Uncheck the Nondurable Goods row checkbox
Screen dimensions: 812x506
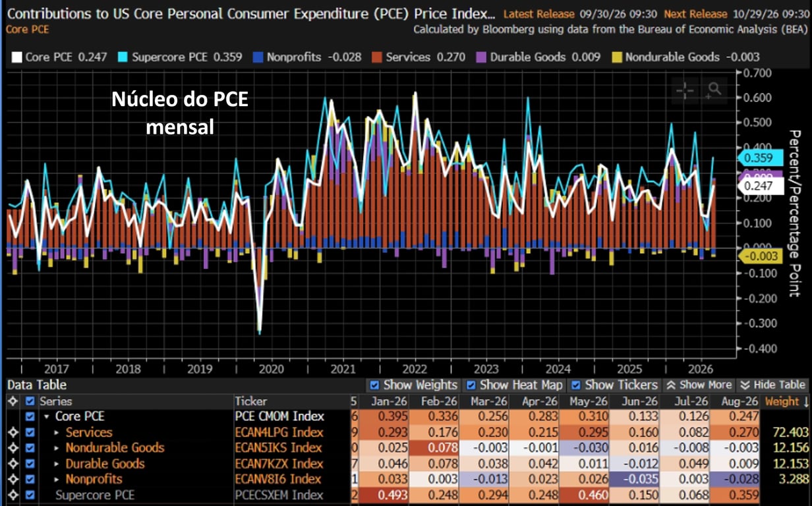[30, 448]
